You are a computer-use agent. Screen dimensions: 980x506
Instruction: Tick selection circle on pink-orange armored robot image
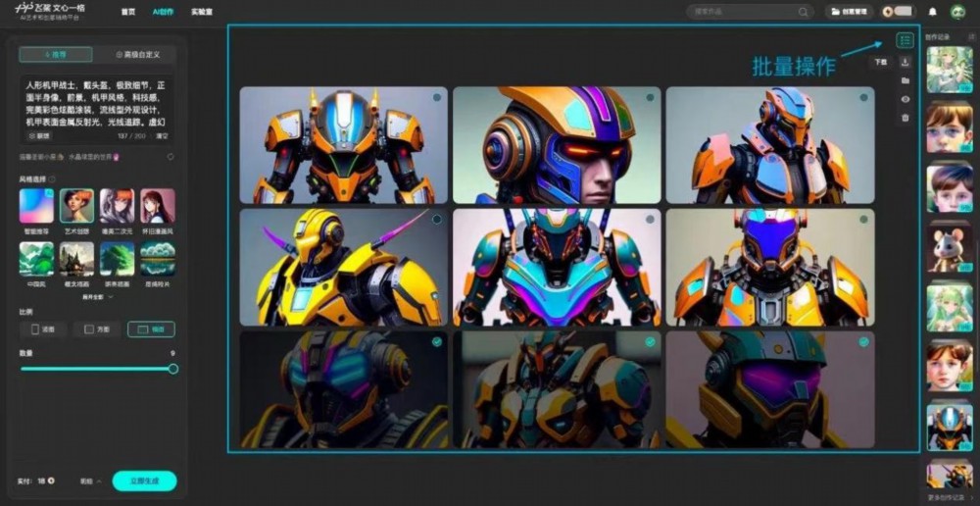click(x=863, y=97)
